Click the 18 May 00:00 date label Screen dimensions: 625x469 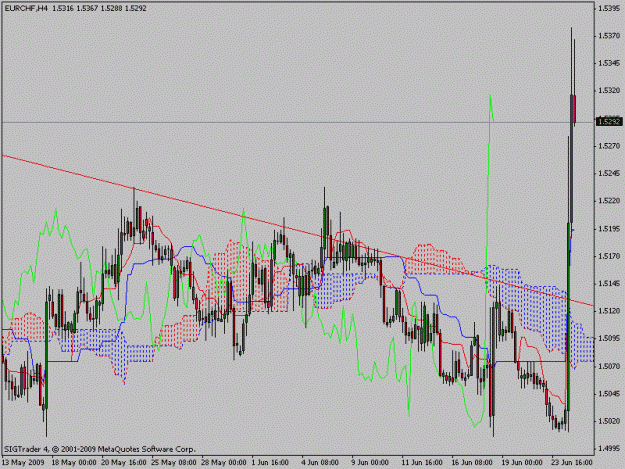coord(74,463)
